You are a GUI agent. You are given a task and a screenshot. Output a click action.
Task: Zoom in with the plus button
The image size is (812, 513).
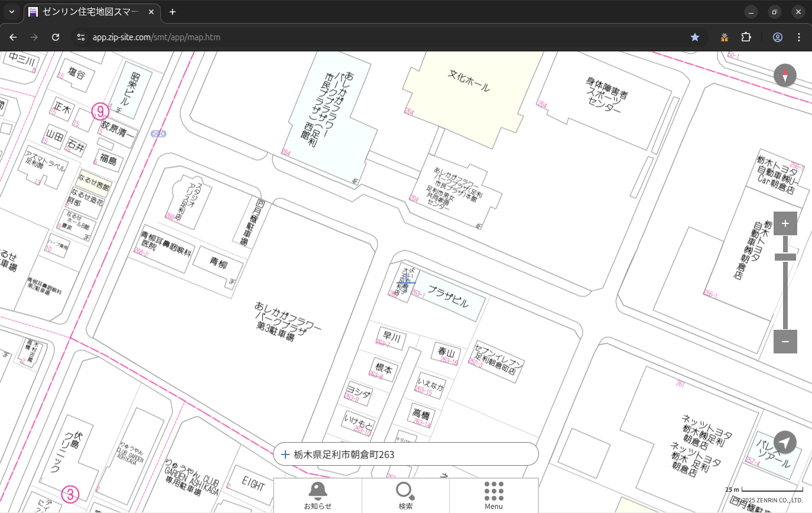pyautogui.click(x=785, y=223)
